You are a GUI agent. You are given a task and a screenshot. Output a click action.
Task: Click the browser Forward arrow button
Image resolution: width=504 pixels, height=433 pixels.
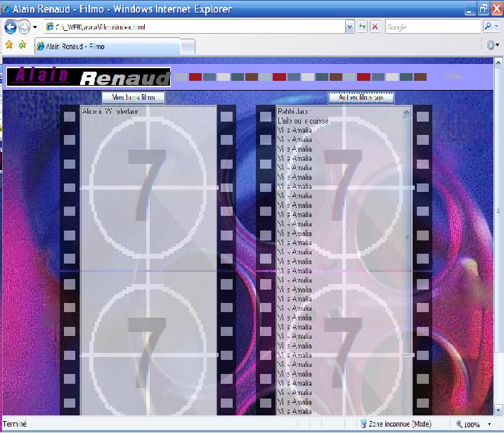point(25,27)
